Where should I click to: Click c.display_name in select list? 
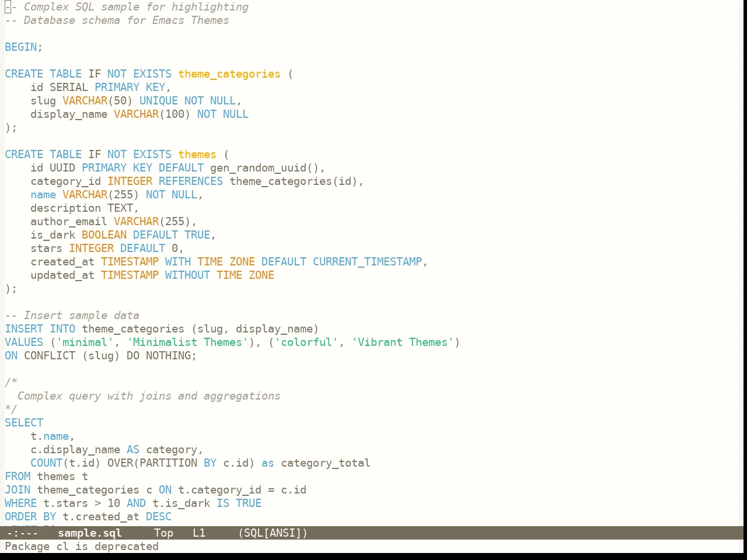click(75, 450)
